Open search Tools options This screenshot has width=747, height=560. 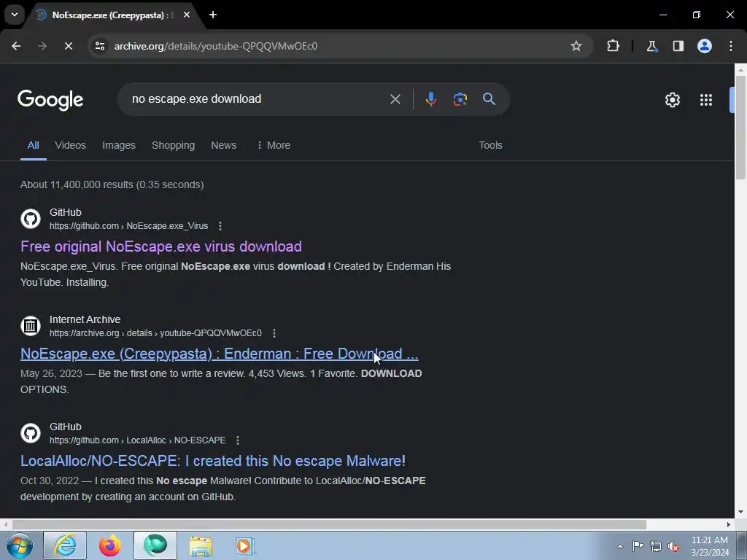coord(490,145)
